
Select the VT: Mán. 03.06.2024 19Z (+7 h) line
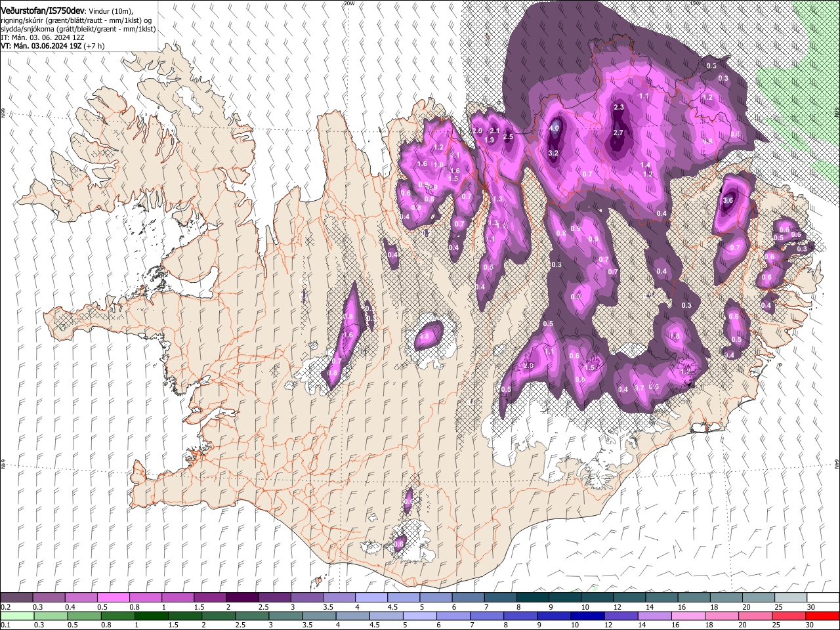tap(52, 46)
